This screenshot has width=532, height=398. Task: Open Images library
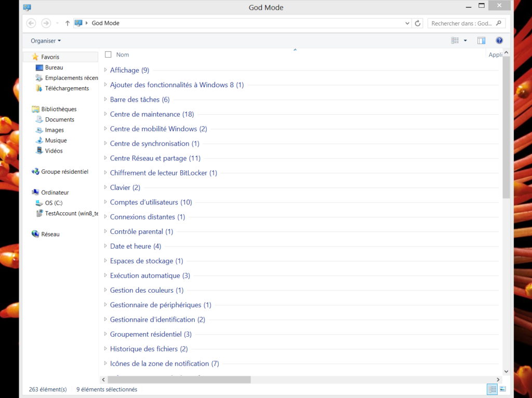pyautogui.click(x=49, y=130)
